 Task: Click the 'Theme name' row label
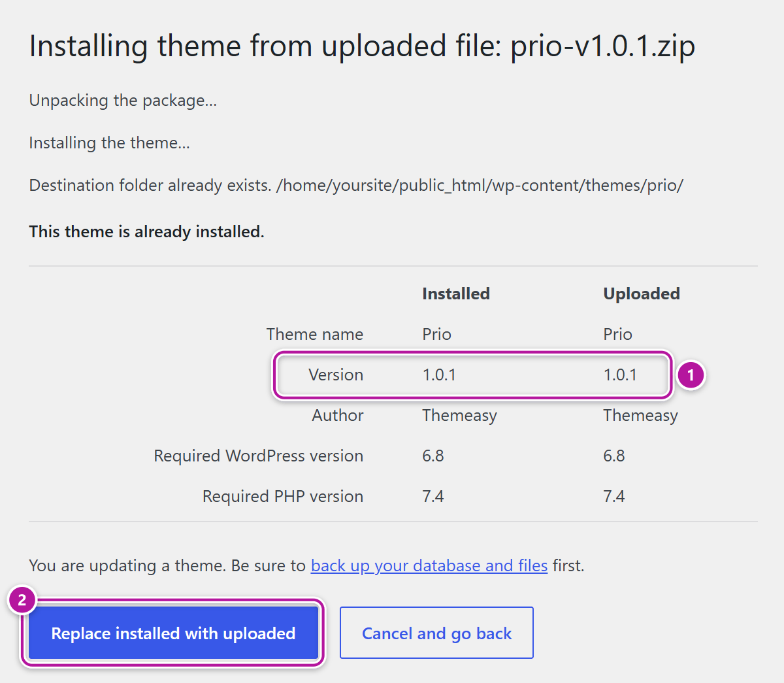[x=314, y=334]
